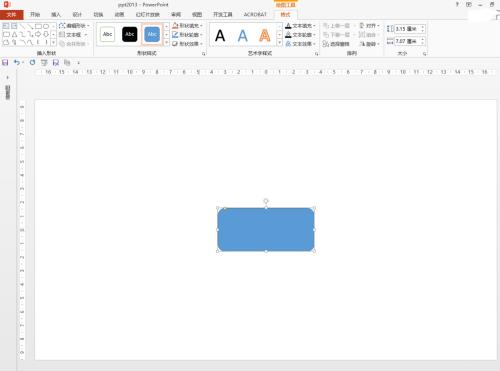Viewport: 500px width, 371px height.
Task: Apply the orange outlined A WordArt style
Action: pos(265,35)
